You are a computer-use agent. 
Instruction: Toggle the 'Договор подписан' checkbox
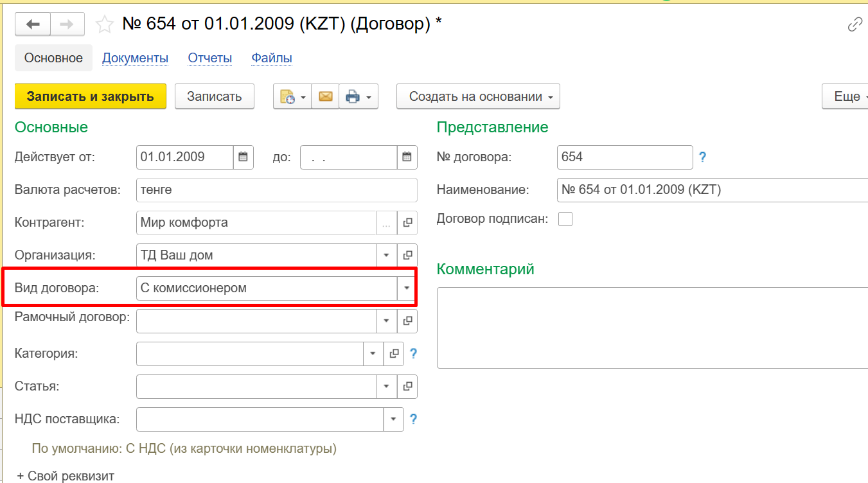(x=565, y=219)
